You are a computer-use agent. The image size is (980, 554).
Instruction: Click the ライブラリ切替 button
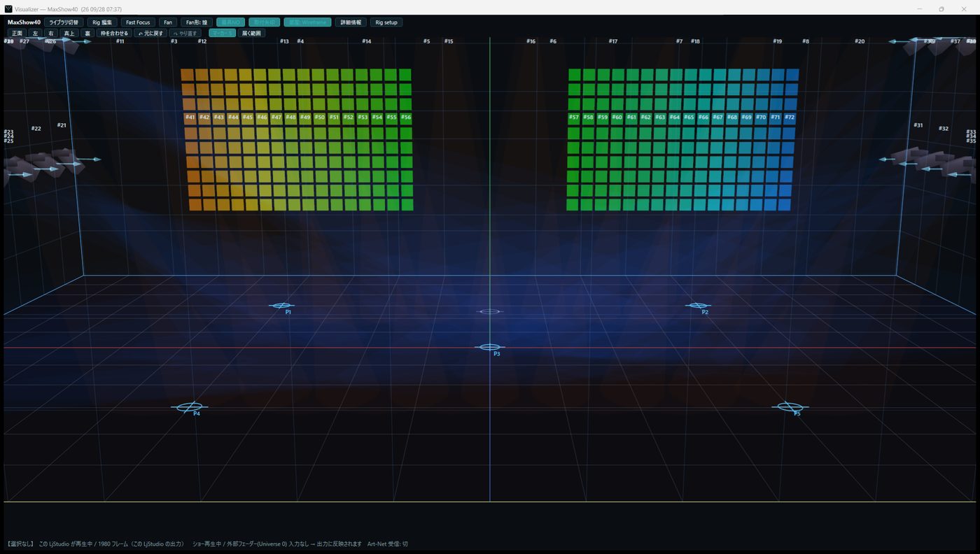pos(64,22)
